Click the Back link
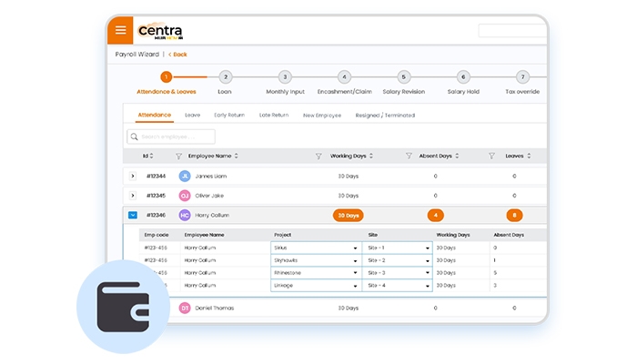This screenshot has width=637, height=364. point(177,55)
